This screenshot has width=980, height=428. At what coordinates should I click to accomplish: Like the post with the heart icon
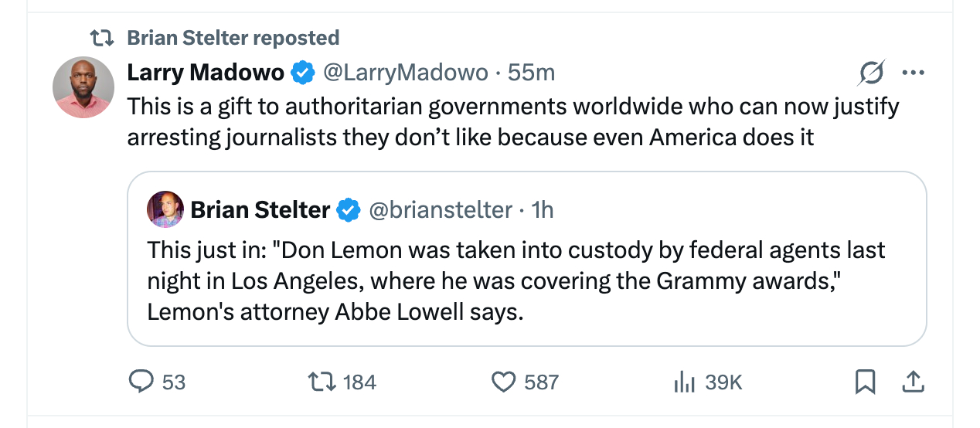coord(503,382)
